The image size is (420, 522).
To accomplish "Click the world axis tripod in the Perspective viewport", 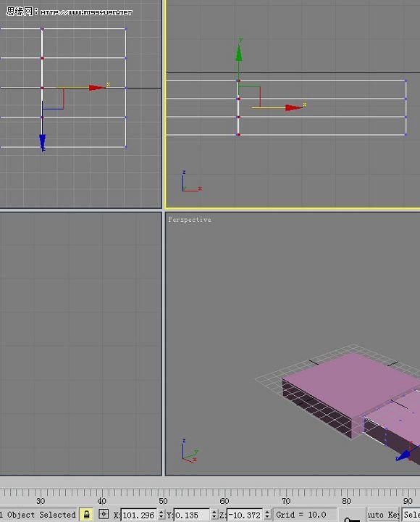I will 190,452.
